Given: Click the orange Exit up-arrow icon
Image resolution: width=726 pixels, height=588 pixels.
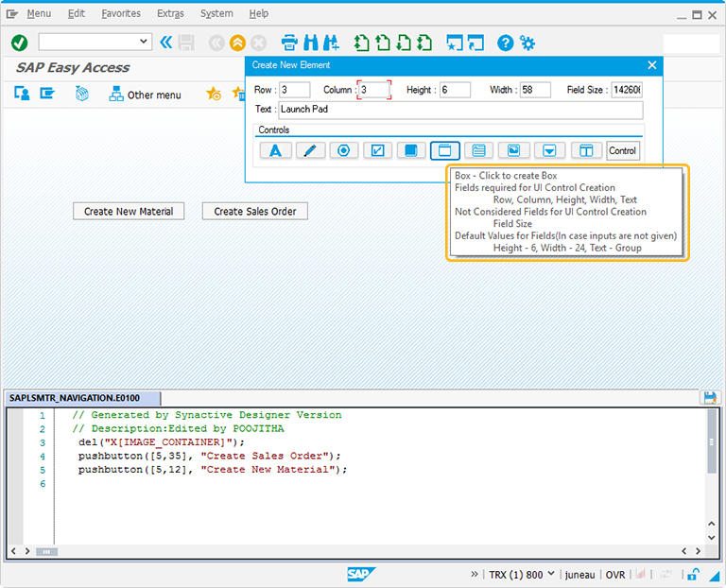Looking at the screenshot, I should coord(237,43).
